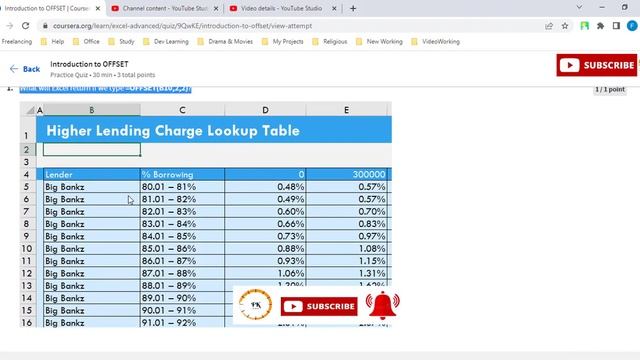Click the address bar URL
This screenshot has width=640, height=360.
(x=182, y=26)
